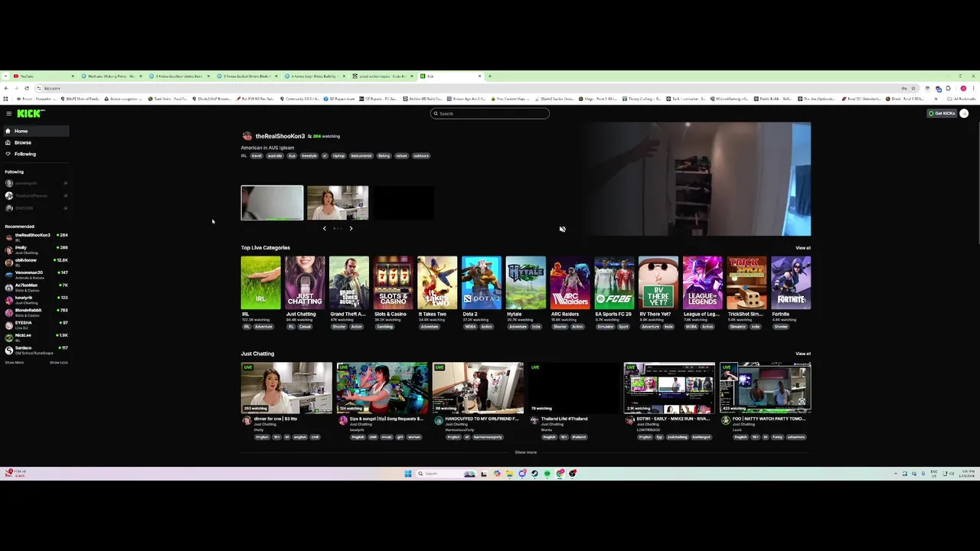This screenshot has height=551, width=980.
Task: Open the RV There Yet? category card
Action: coord(658,282)
